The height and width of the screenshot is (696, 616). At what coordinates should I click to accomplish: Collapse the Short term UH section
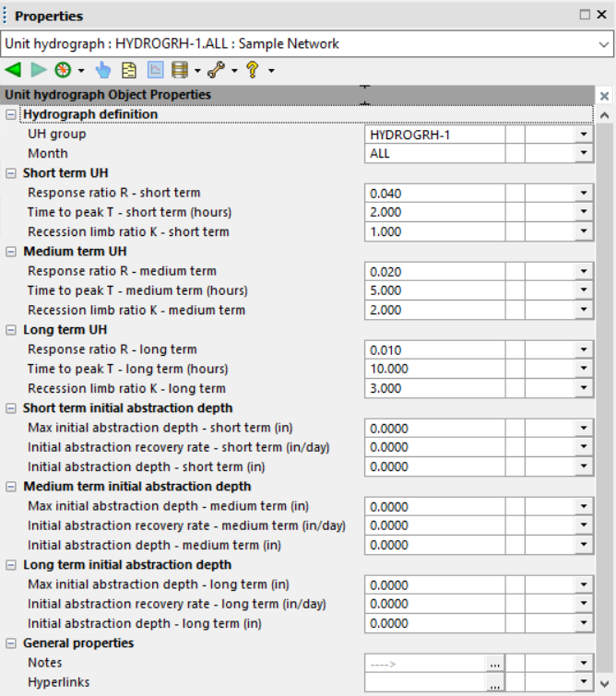11,173
